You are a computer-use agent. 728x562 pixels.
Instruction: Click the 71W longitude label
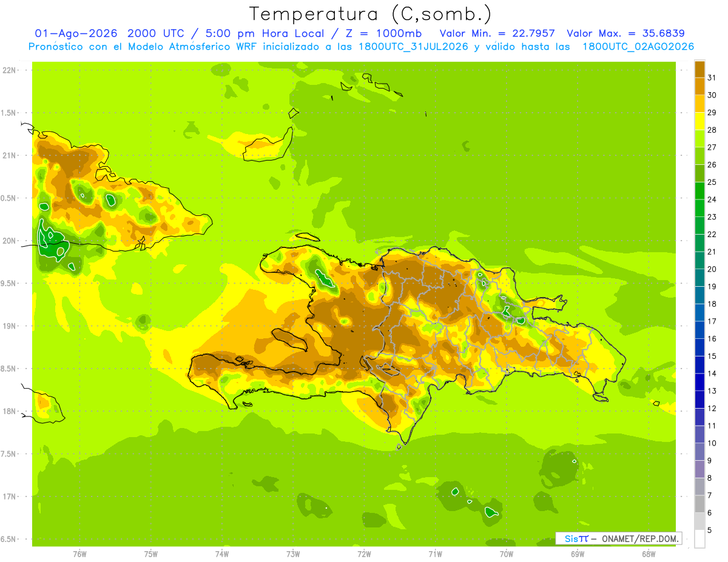tap(435, 554)
